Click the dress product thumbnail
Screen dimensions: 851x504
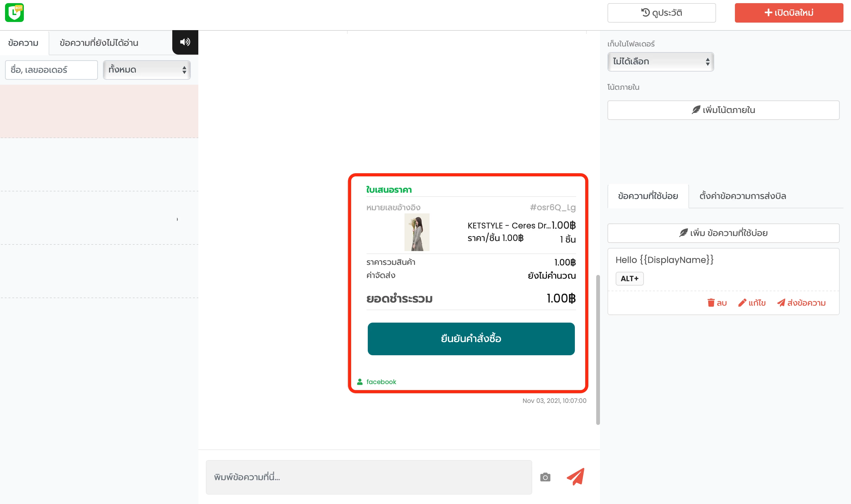[417, 232]
